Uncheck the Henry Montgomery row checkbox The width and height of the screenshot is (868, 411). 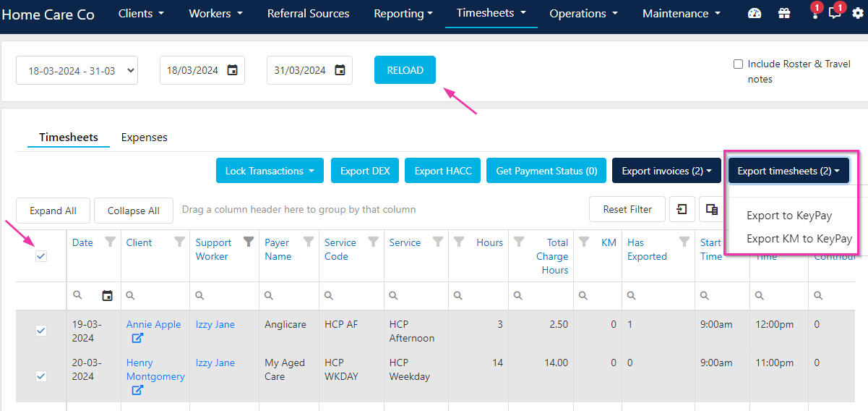pos(41,376)
